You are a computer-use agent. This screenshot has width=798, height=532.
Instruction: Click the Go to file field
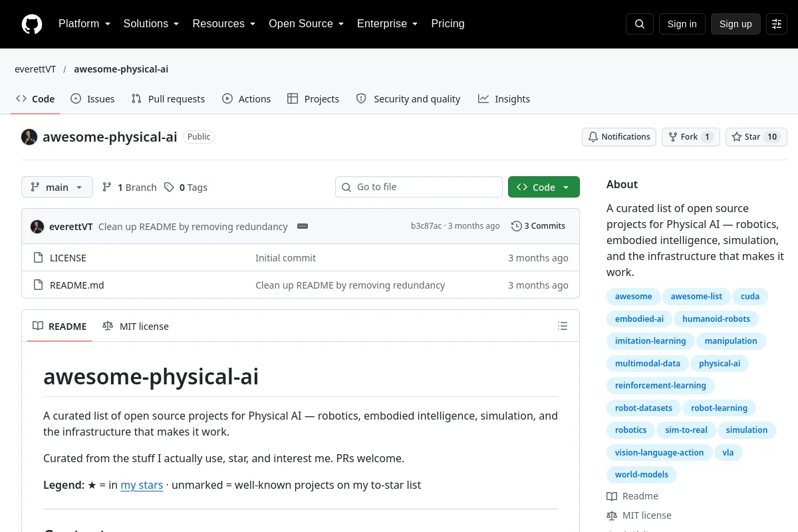pos(419,187)
